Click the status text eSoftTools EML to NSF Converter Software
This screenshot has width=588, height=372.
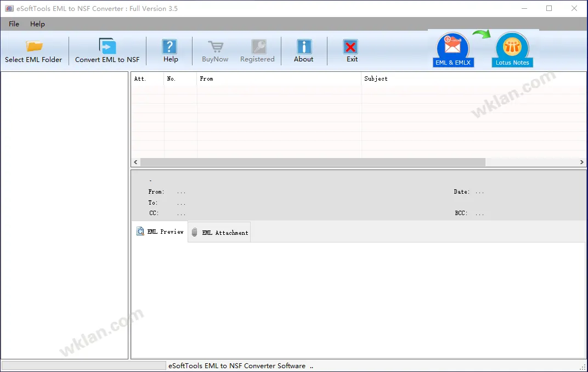click(x=237, y=365)
